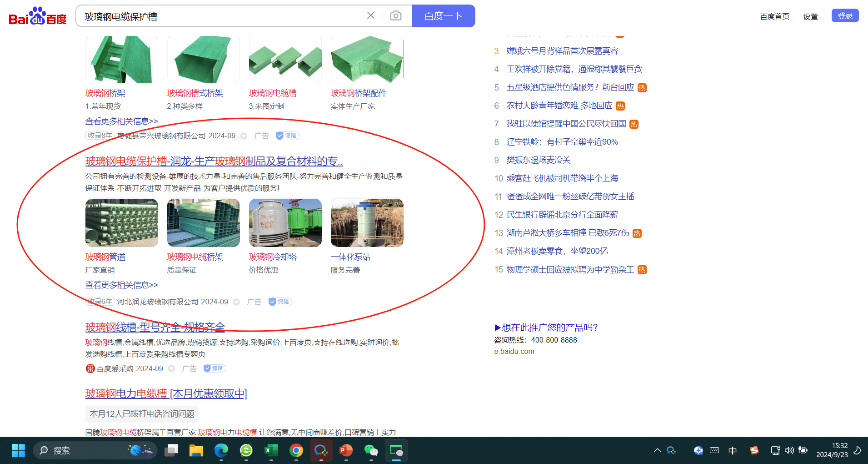The image size is (868, 464).
Task: Click the 本月12人已拨打电话咨询问题 tag
Action: tap(142, 414)
